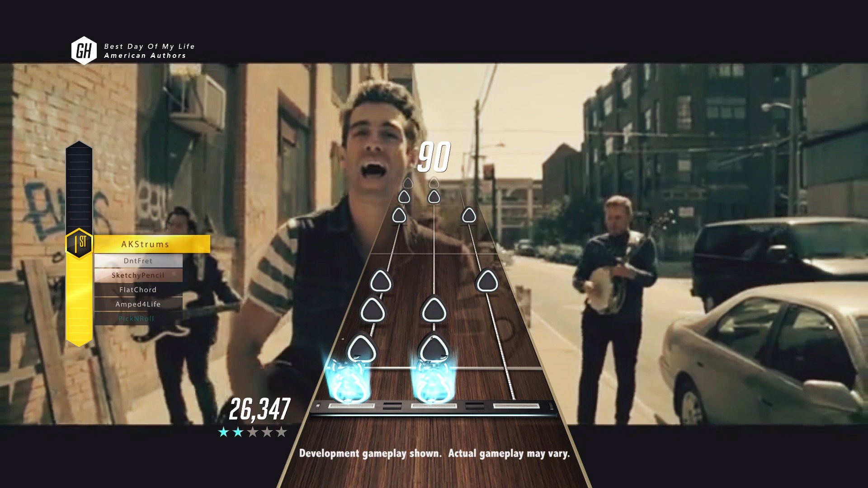Expand the PickNRoll greyed-out player entry
Image resolution: width=868 pixels, height=488 pixels.
click(138, 318)
